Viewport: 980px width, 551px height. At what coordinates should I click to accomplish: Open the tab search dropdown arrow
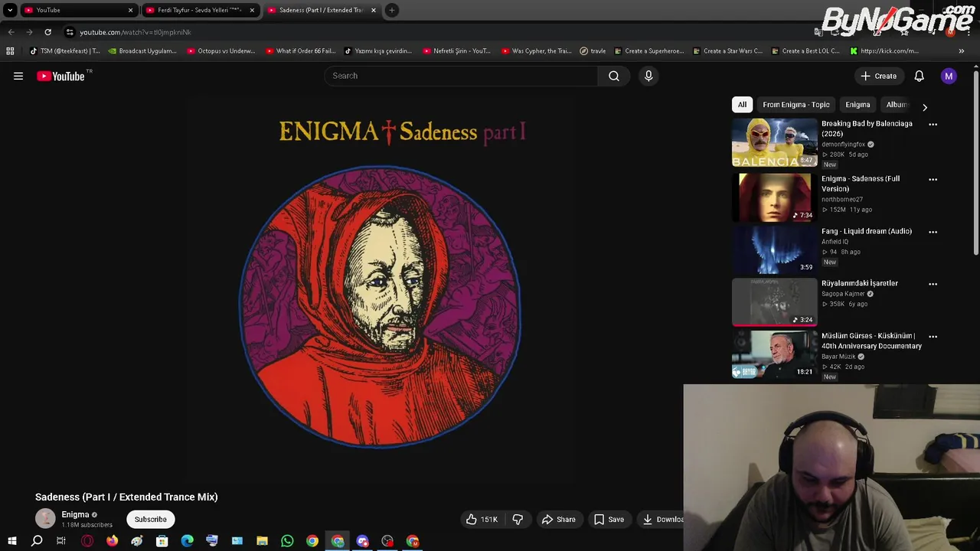pyautogui.click(x=10, y=10)
